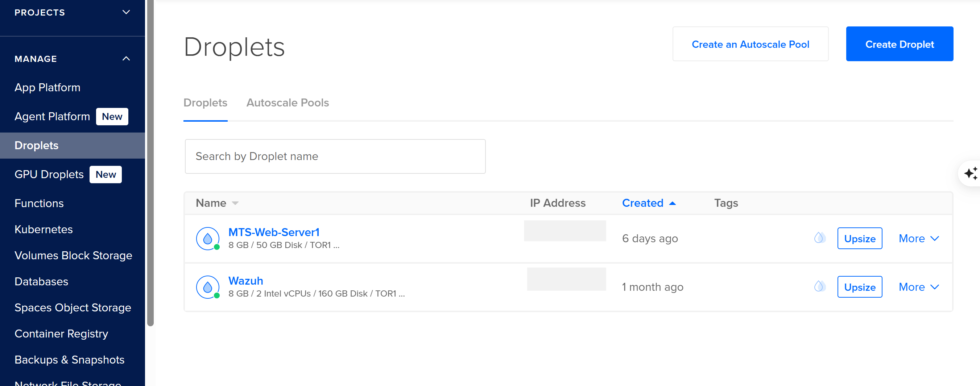Image resolution: width=980 pixels, height=386 pixels.
Task: Click the '6 days ago' created value
Action: [x=650, y=239]
